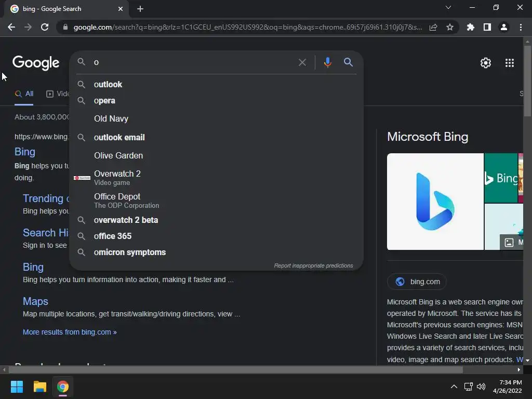The image size is (532, 399).
Task: Open the 'Trending' sitelink
Action: pos(46,198)
